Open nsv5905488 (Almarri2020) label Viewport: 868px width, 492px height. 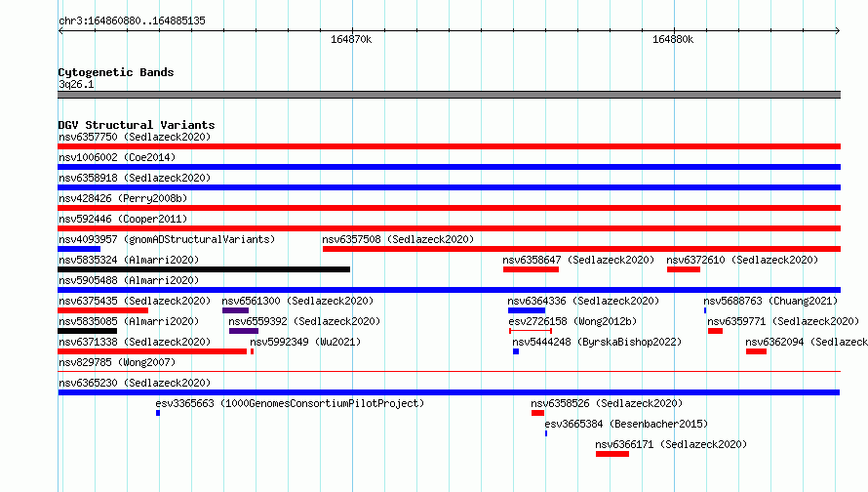click(129, 280)
